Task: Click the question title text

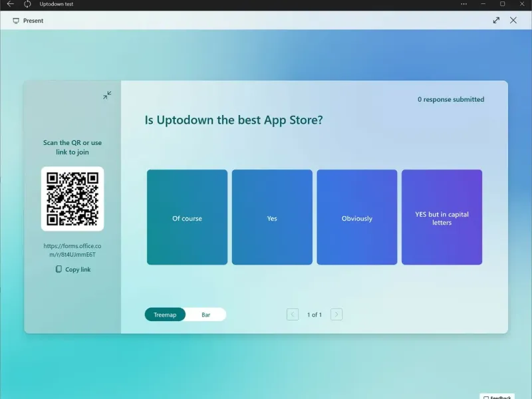Action: point(234,120)
